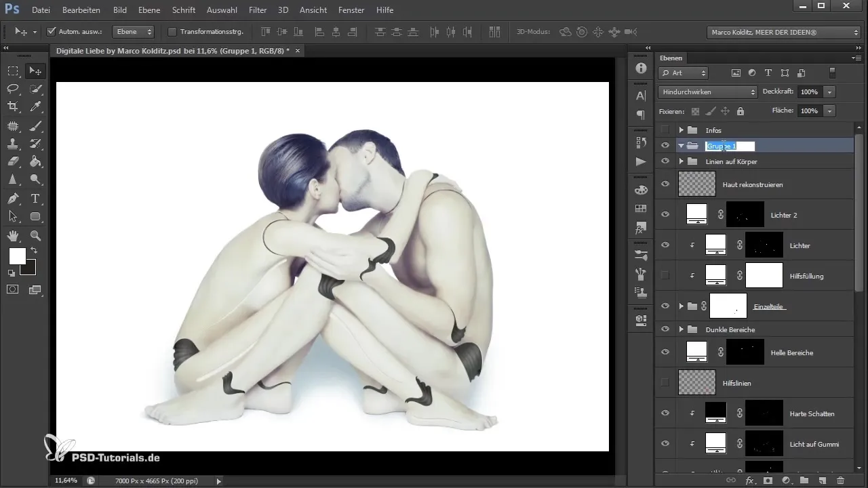Open the workspace dropdown Marco Kolditz
This screenshot has width=868, height=488.
click(784, 32)
